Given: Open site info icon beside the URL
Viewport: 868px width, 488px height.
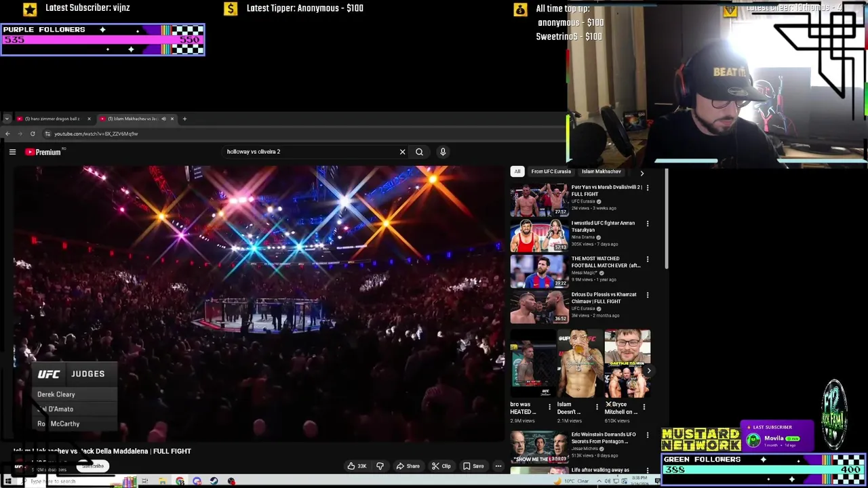Looking at the screenshot, I should point(47,134).
